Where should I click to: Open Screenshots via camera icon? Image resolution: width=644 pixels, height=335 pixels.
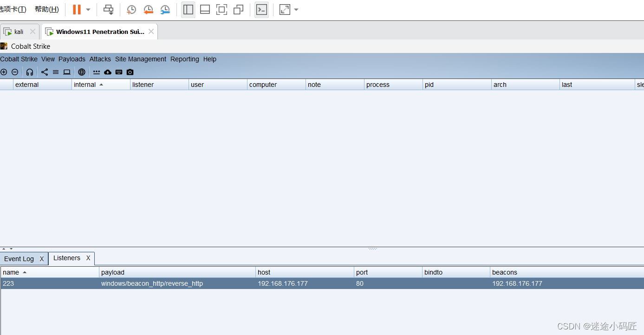130,72
